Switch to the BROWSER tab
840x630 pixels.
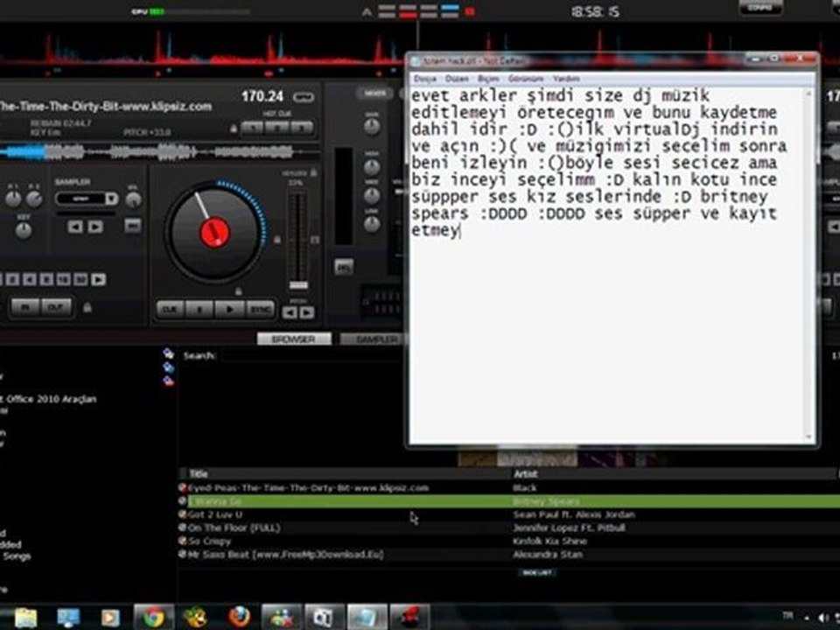coord(294,339)
